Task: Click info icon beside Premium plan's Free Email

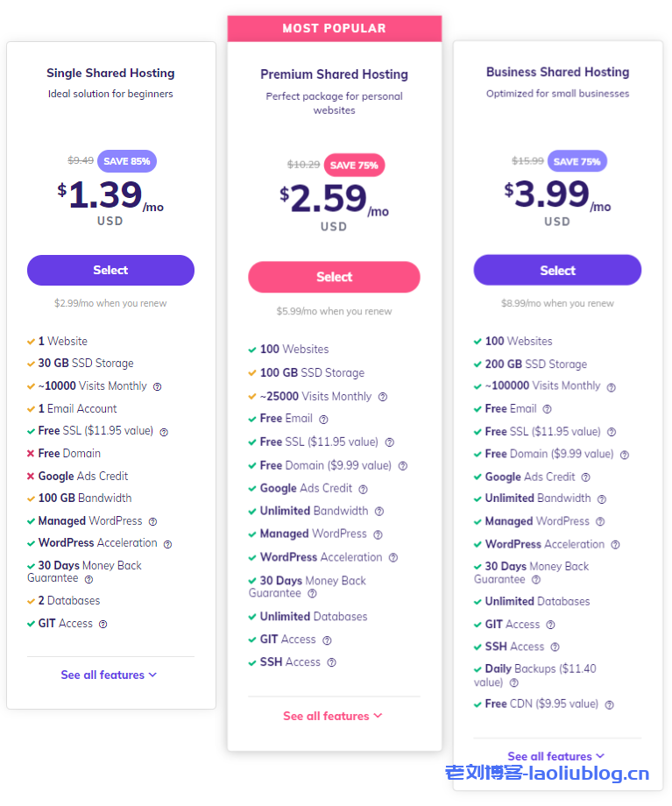Action: (x=323, y=420)
